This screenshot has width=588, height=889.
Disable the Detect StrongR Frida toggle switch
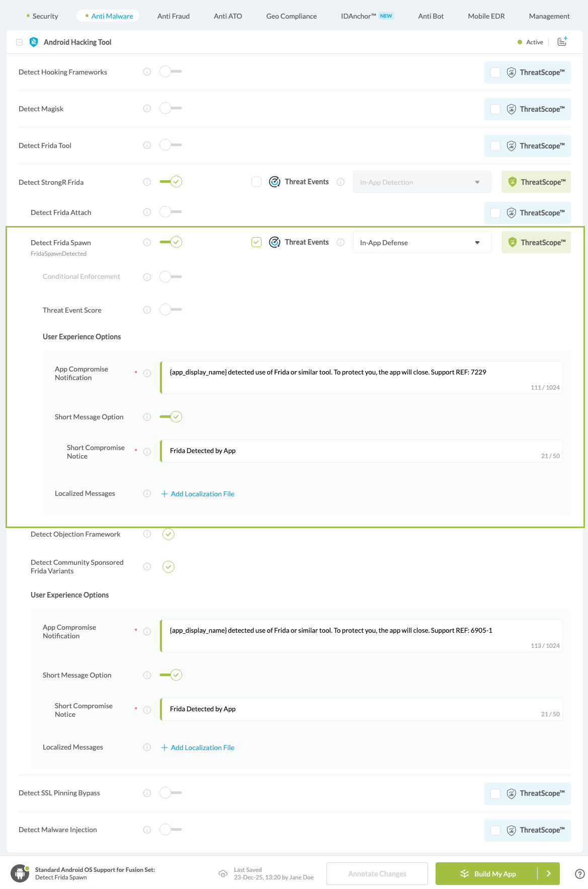coord(171,182)
